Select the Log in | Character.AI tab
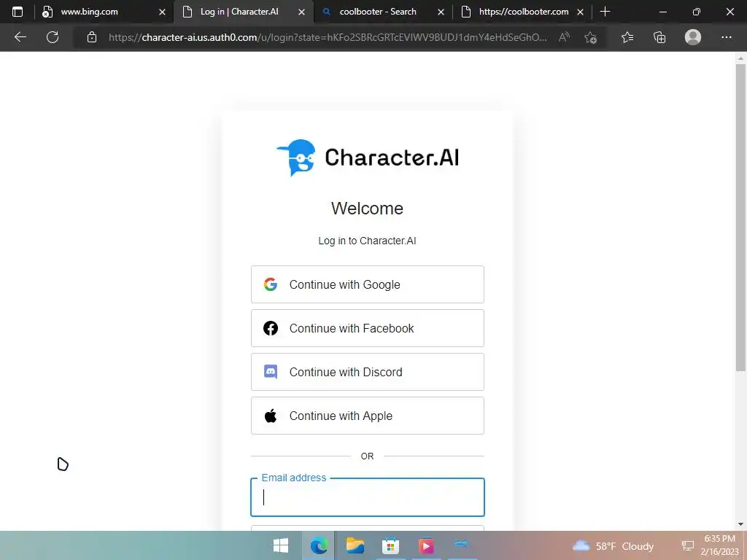The image size is (747, 560). point(243,12)
